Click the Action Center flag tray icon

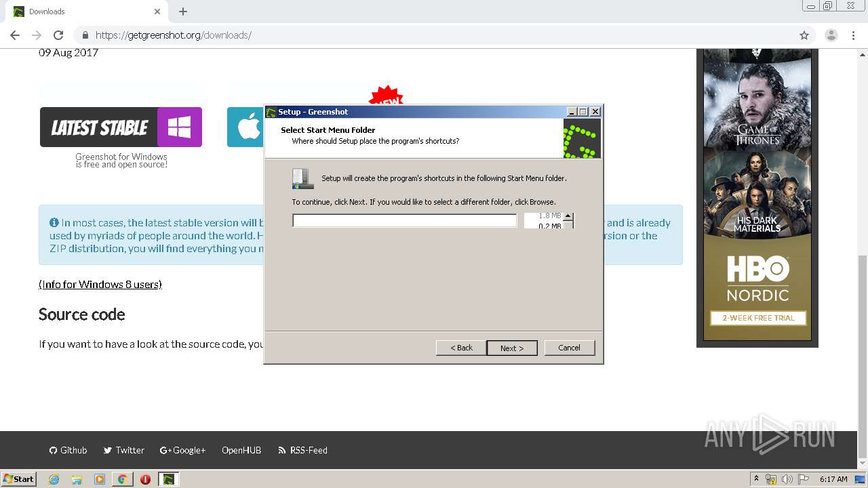pos(804,479)
